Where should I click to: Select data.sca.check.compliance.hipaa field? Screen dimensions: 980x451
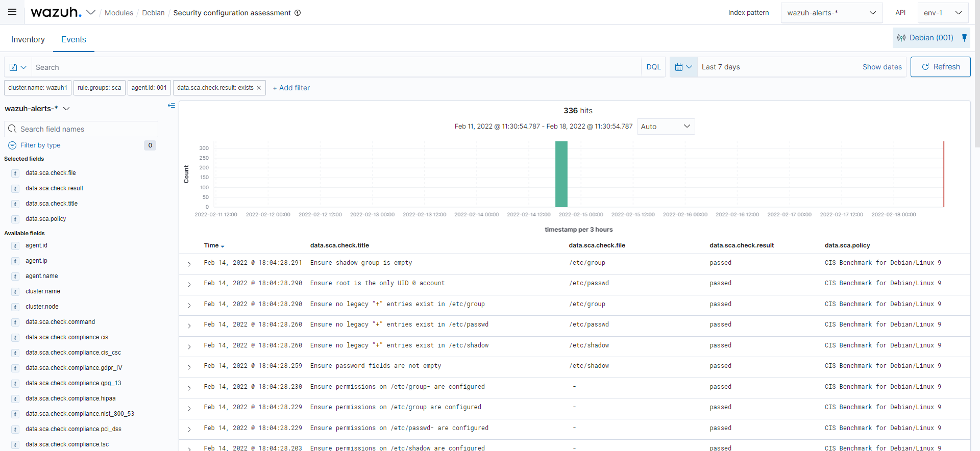coord(70,398)
